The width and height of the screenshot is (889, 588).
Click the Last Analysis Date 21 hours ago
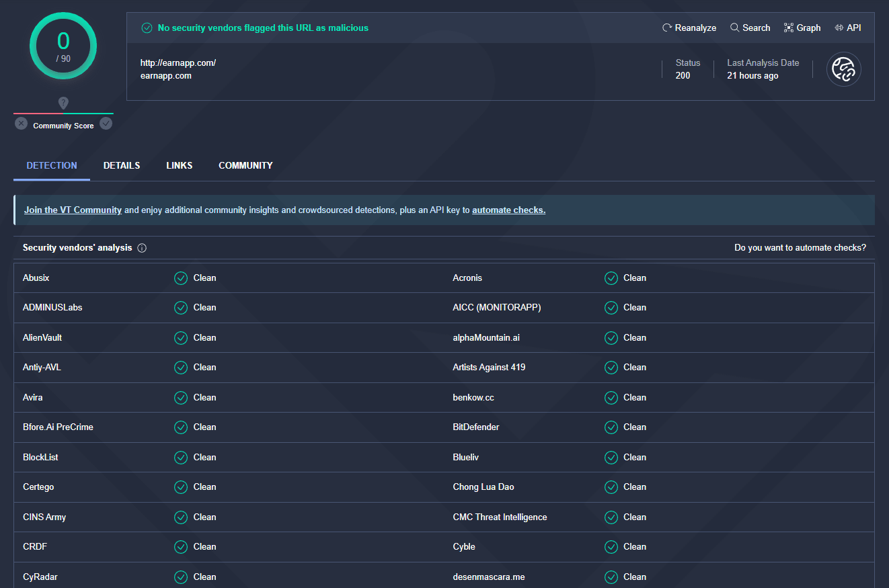(x=752, y=76)
